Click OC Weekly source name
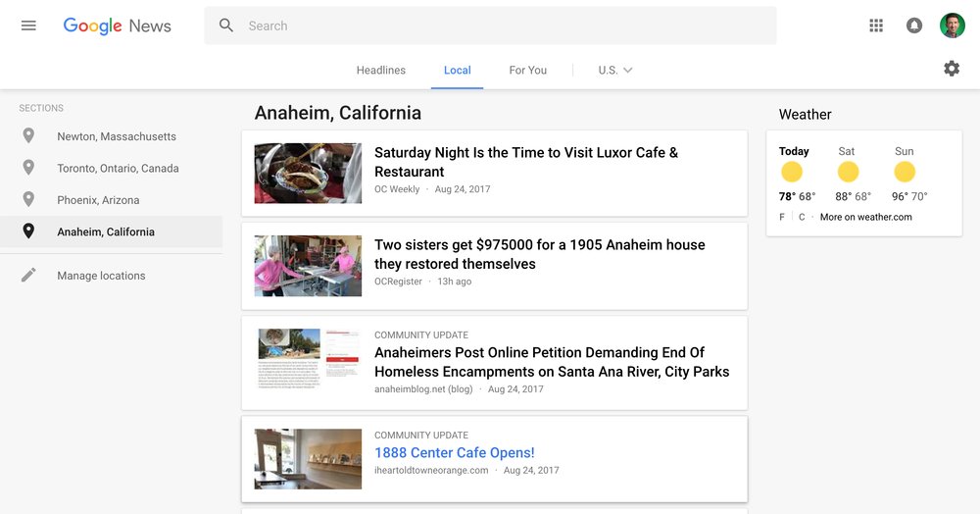The width and height of the screenshot is (980, 514). (x=397, y=189)
